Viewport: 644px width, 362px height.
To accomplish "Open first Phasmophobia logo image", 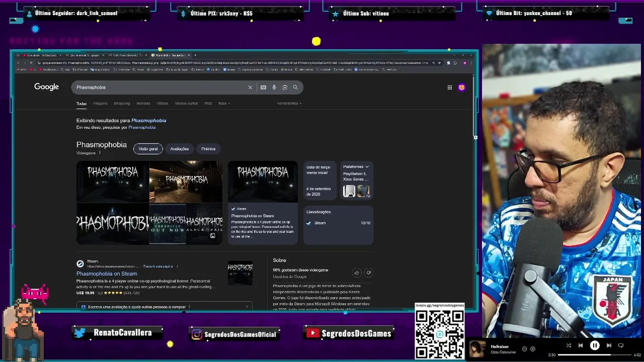I will (113, 182).
